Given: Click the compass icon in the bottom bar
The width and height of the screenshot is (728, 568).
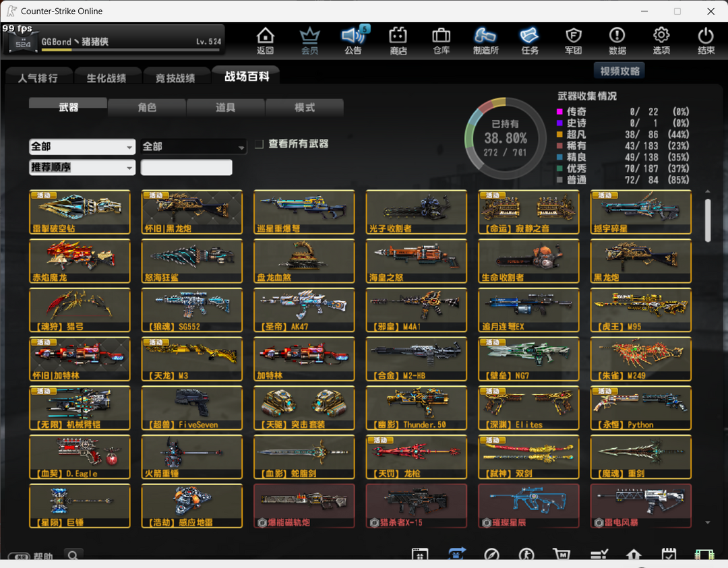Looking at the screenshot, I should pos(491,555).
